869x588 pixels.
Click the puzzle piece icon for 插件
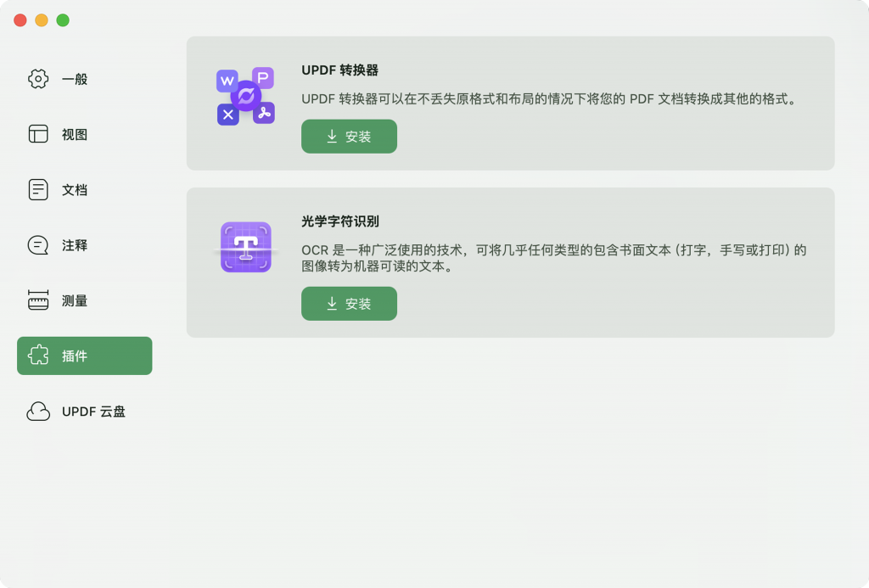(38, 356)
